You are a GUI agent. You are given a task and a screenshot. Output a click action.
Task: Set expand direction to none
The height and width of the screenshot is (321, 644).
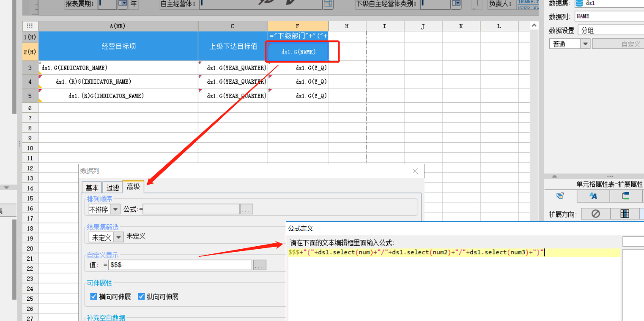(595, 214)
